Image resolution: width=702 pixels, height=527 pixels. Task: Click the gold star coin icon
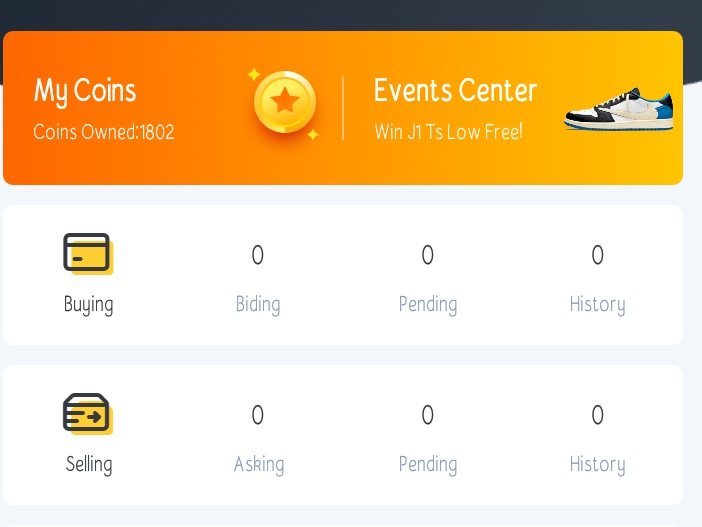click(x=285, y=103)
